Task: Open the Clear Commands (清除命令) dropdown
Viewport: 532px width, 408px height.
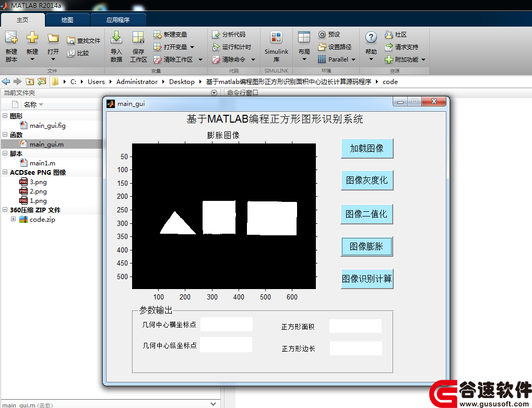Action: 253,59
